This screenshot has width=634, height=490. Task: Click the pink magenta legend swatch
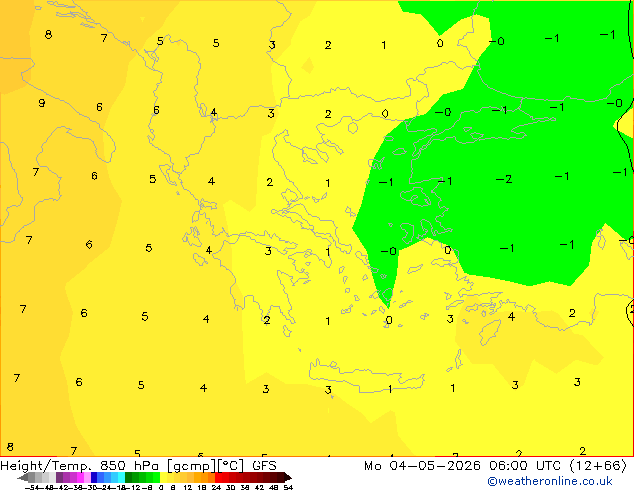pyautogui.click(x=80, y=477)
